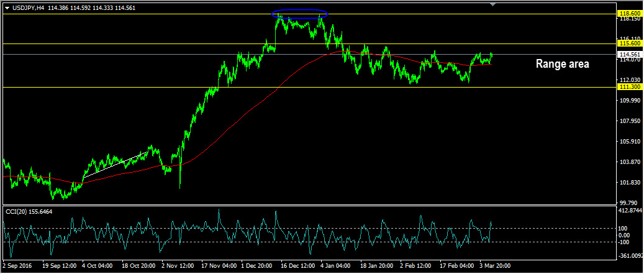Select the blue ellipse at the double top
The image size is (644, 274).
tap(299, 14)
